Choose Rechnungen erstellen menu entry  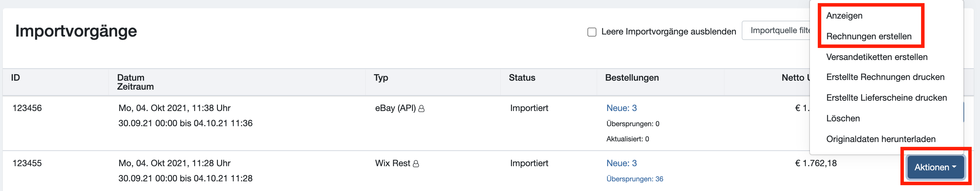tap(868, 36)
